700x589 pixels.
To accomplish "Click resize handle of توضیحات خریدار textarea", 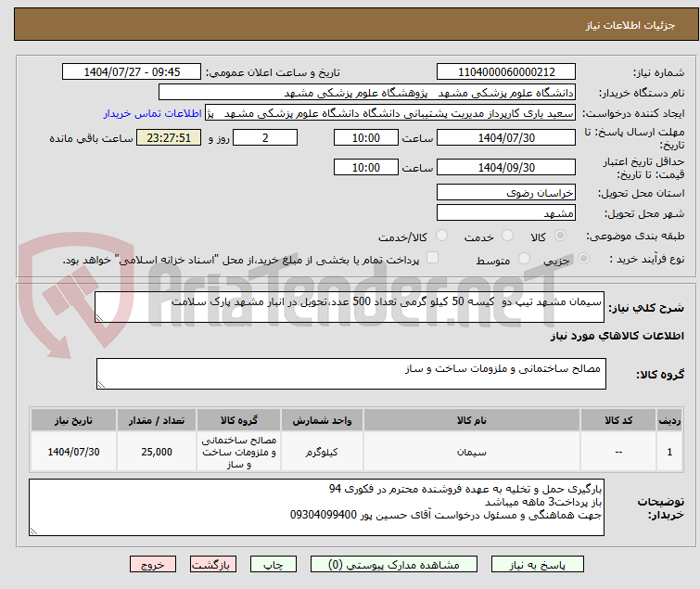I will click(34, 531).
